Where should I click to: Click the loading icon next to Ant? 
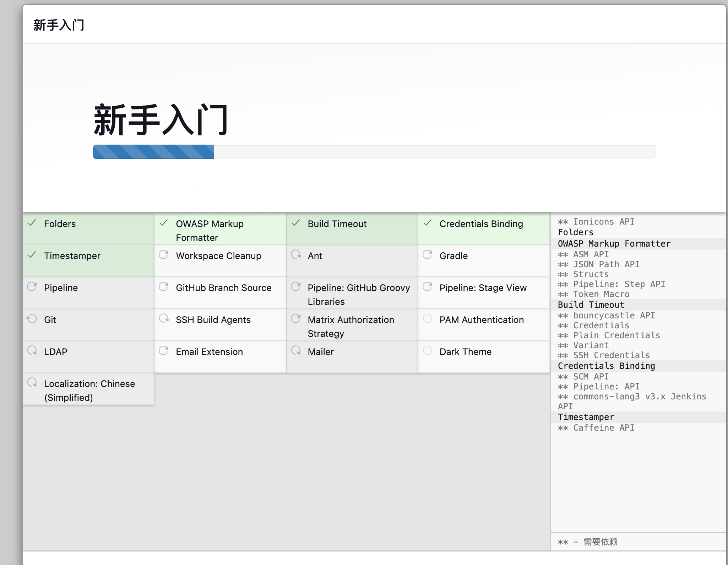[296, 255]
